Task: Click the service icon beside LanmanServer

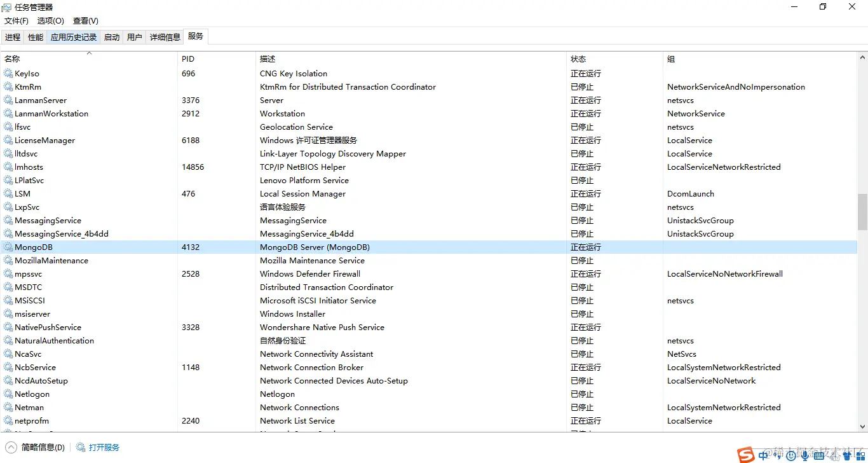Action: click(x=8, y=100)
